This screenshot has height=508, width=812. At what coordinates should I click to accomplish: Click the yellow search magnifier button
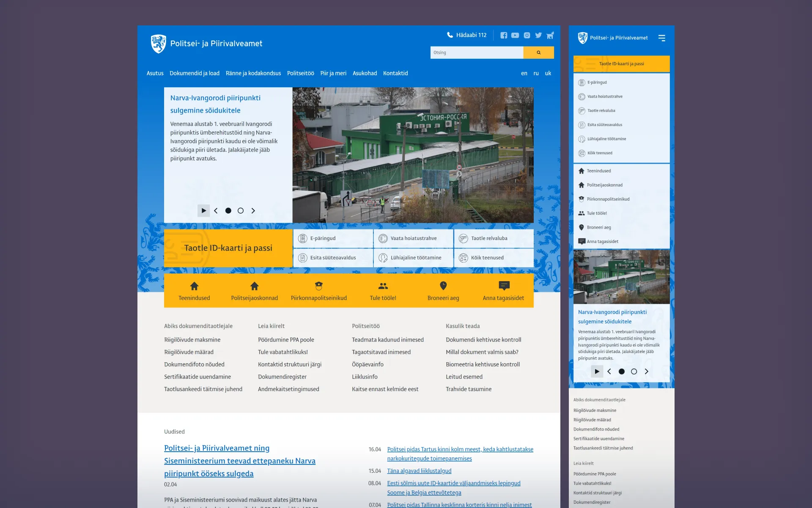[538, 52]
